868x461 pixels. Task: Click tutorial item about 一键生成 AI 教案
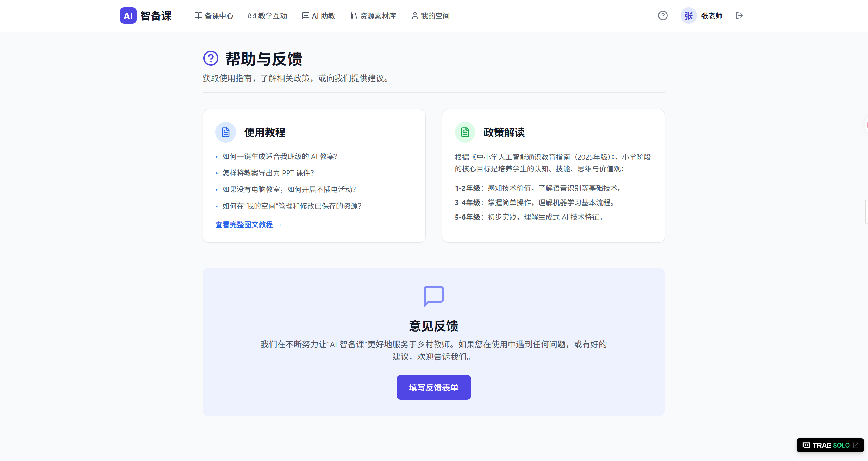click(280, 157)
